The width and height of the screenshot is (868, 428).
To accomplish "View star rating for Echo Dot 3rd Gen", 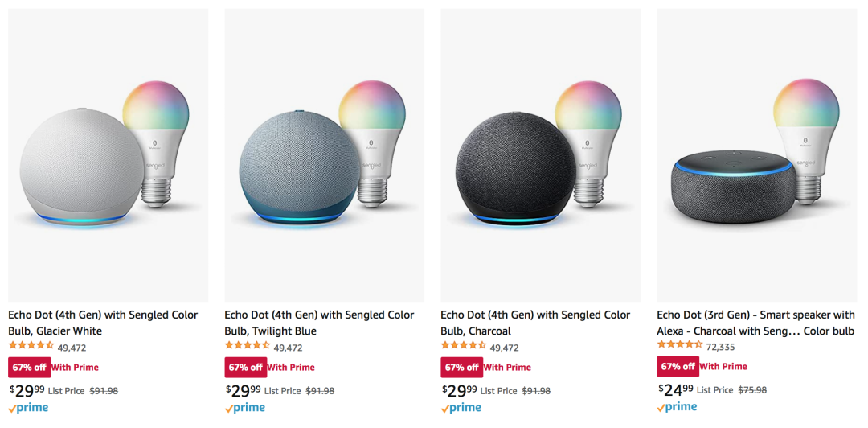I will pos(680,347).
